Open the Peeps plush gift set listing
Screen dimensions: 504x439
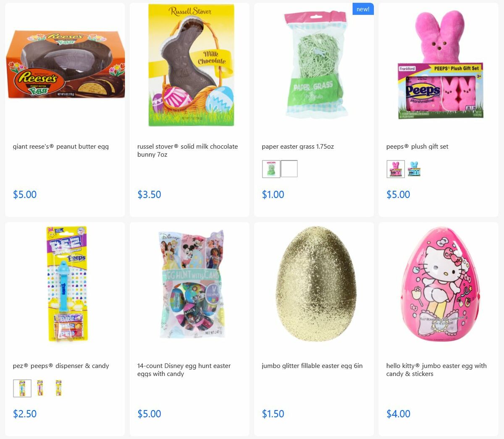point(417,146)
